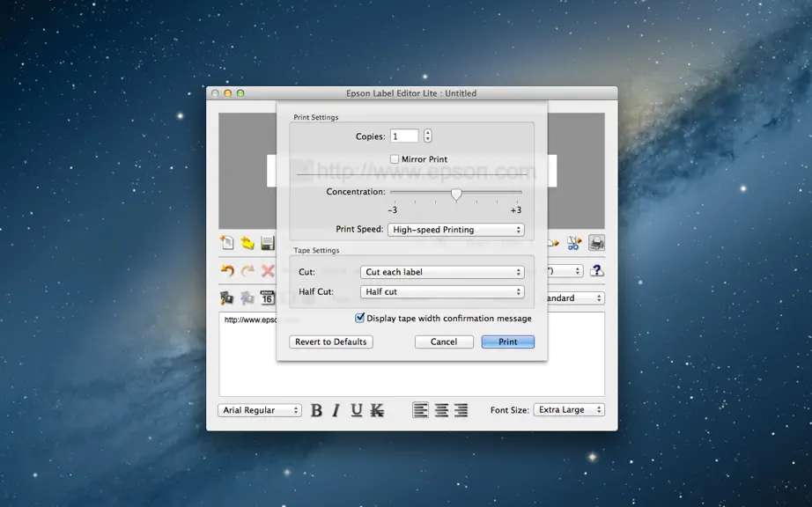The height and width of the screenshot is (507, 812).
Task: Click the Redo arrow icon
Action: (247, 270)
